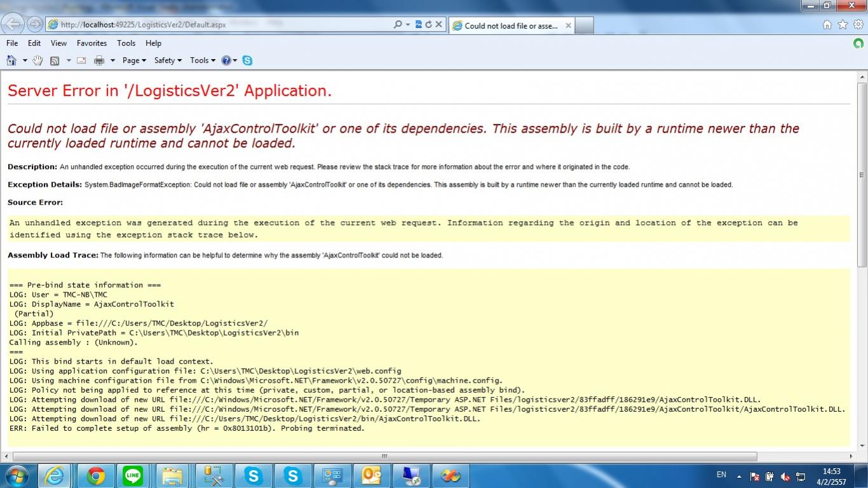868x488 pixels.
Task: Click the address bar with the localhost URL
Action: (x=218, y=24)
